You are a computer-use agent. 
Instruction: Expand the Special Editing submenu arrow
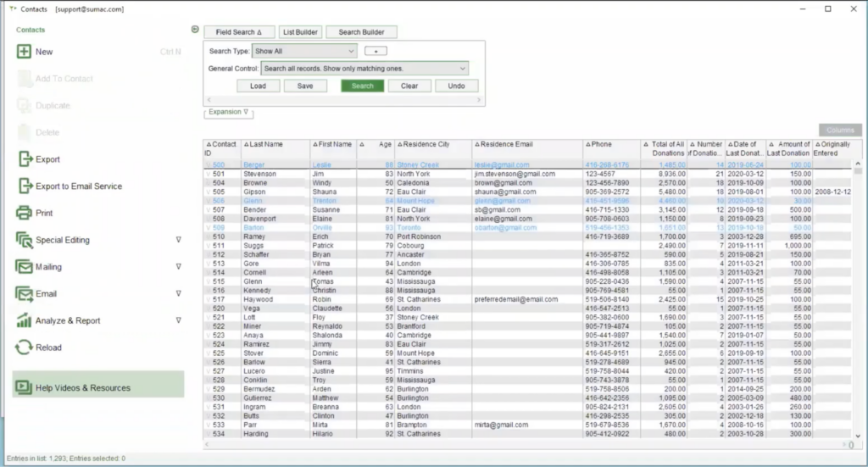178,240
